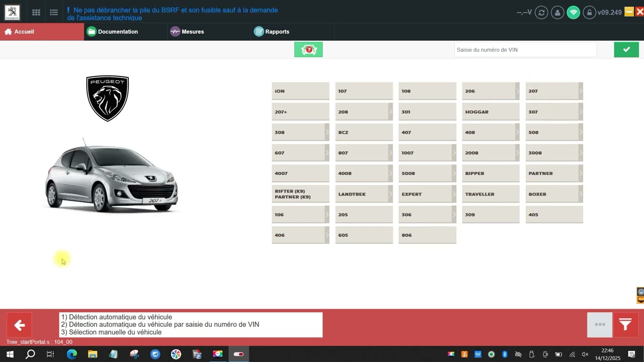Expand the 307 model chevron
The image size is (644, 362).
click(x=581, y=112)
